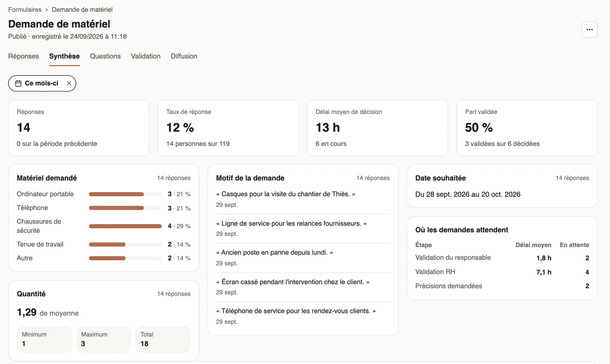Image resolution: width=610 pixels, height=364 pixels.
Task: Remove the Ce mois-ci filter with X
Action: coord(69,83)
